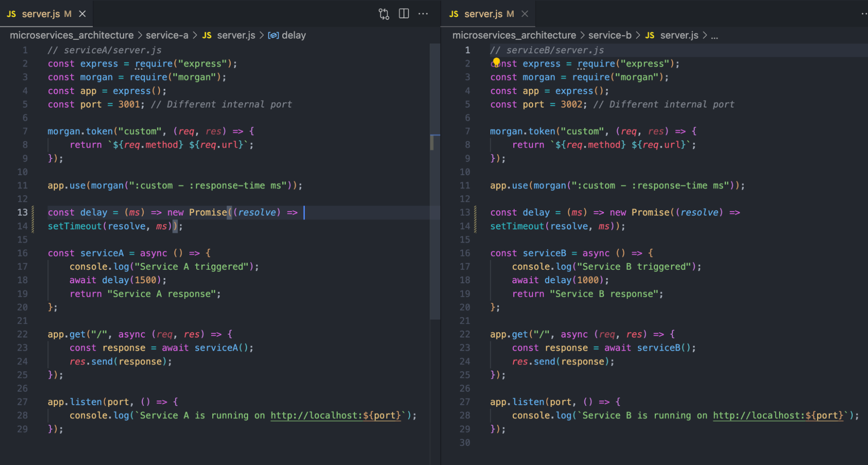Close the left server.js tab
This screenshot has height=465, width=868.
point(82,14)
